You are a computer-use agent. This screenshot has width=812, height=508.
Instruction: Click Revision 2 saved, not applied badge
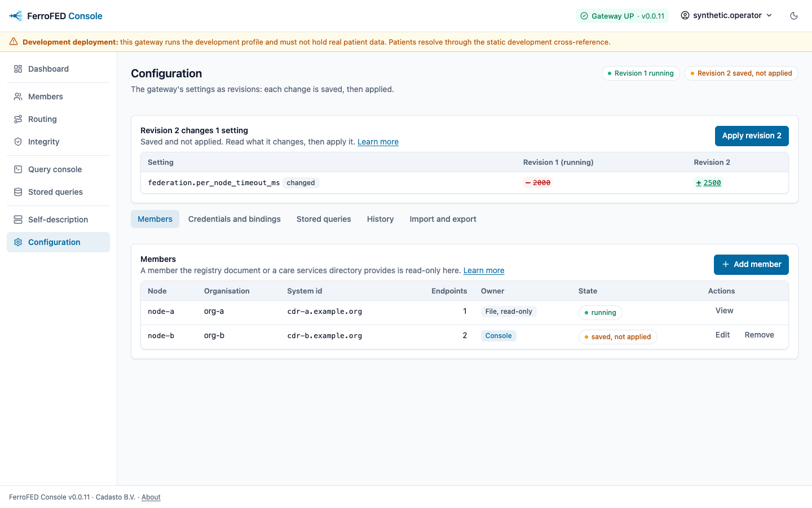coord(742,73)
